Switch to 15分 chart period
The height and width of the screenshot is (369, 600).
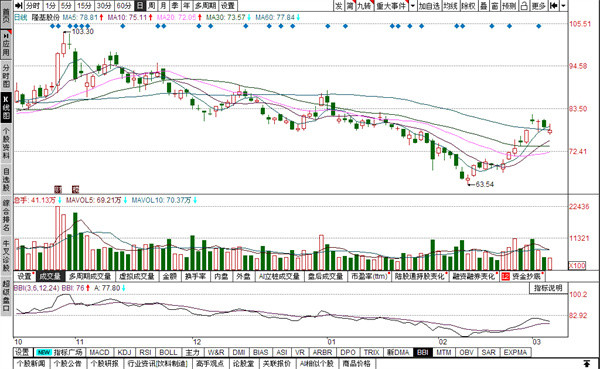point(84,6)
